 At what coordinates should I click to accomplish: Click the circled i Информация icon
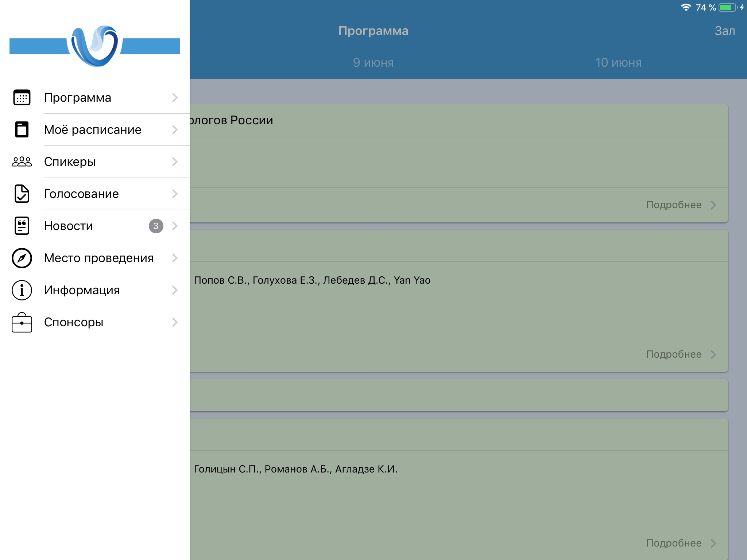(22, 290)
